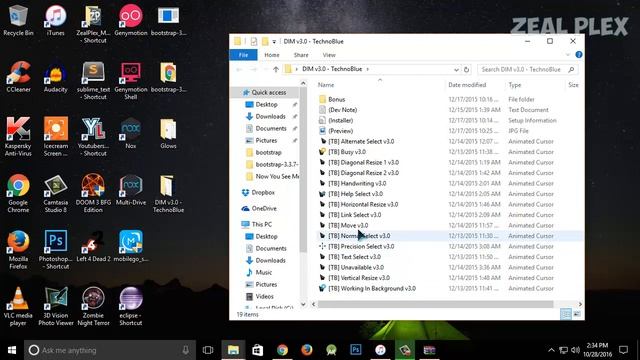Open the View ribbon tab
This screenshot has width=640, height=360.
(329, 55)
